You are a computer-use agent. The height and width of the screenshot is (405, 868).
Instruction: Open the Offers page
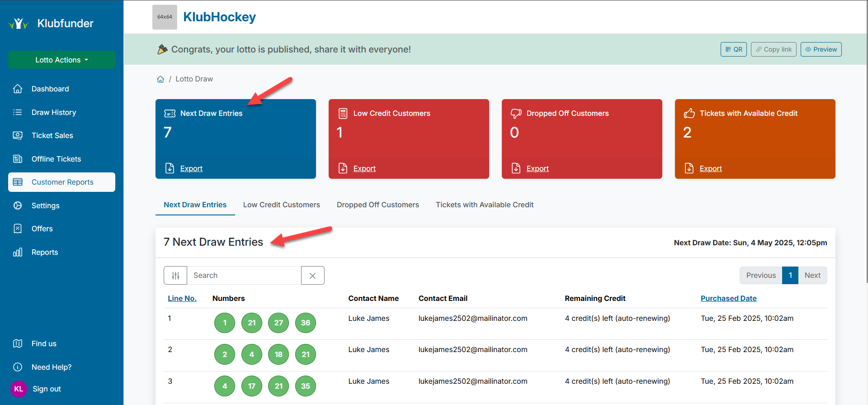point(42,229)
